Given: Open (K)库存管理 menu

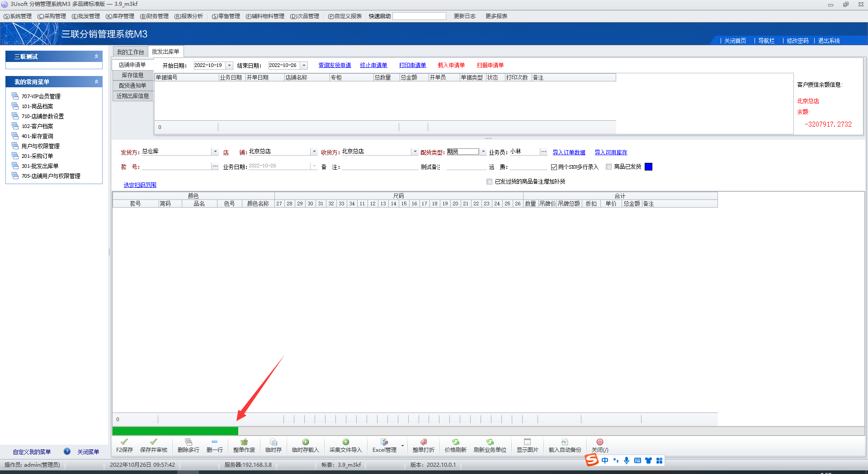Looking at the screenshot, I should tap(120, 16).
